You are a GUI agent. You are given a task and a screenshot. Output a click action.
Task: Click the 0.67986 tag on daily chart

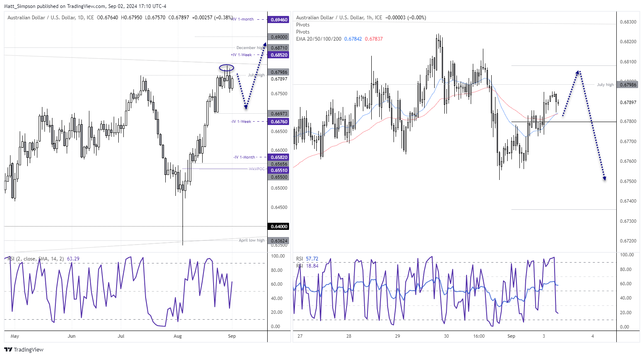click(279, 72)
